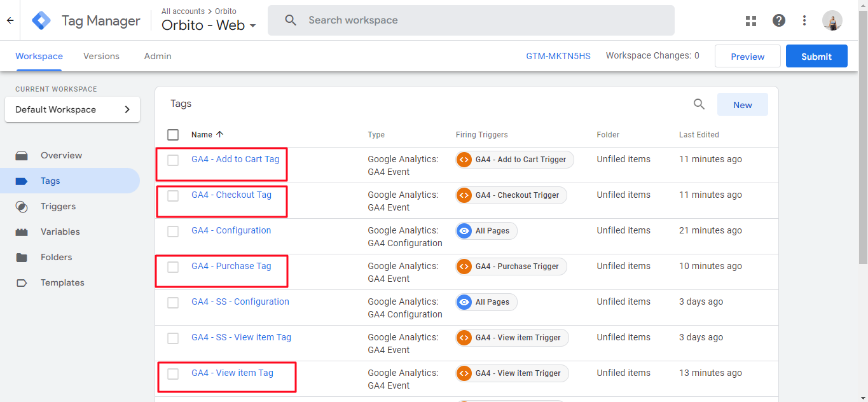Click the back arrow icon

pos(10,20)
